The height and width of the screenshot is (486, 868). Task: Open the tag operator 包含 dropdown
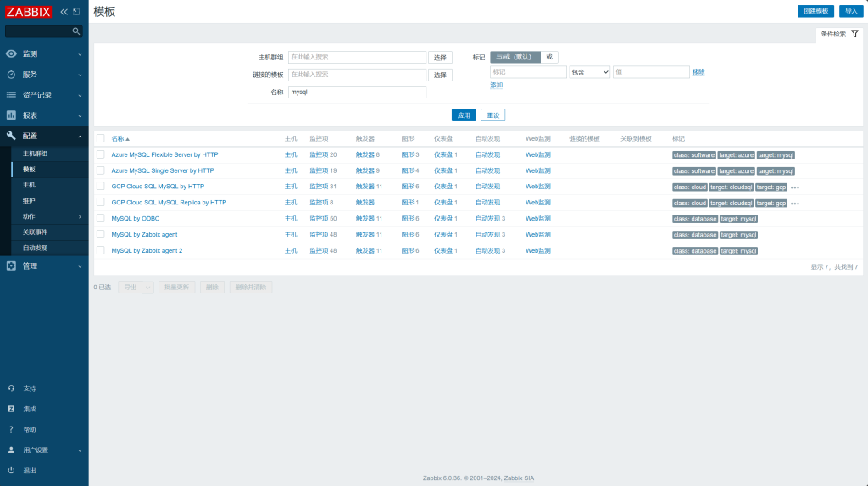[x=590, y=72]
